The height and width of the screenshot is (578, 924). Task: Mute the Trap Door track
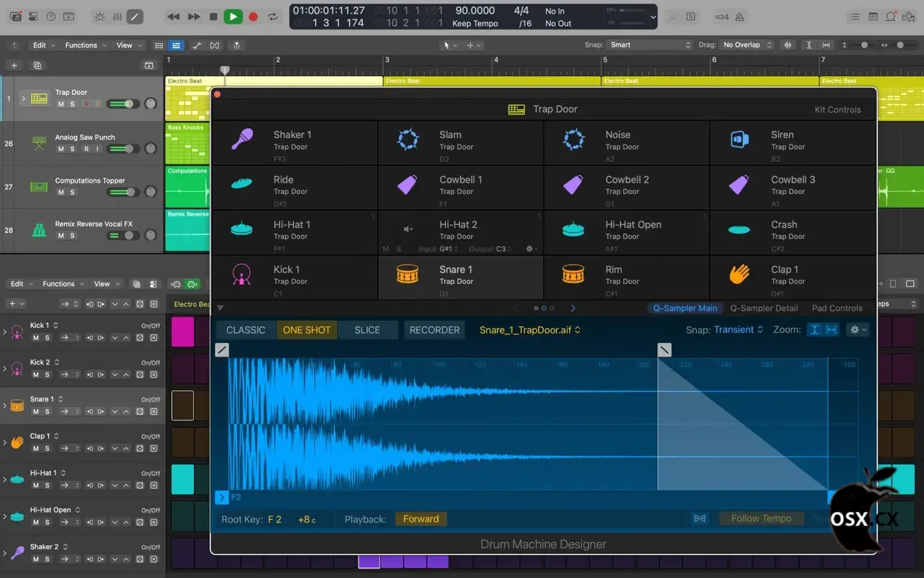61,104
